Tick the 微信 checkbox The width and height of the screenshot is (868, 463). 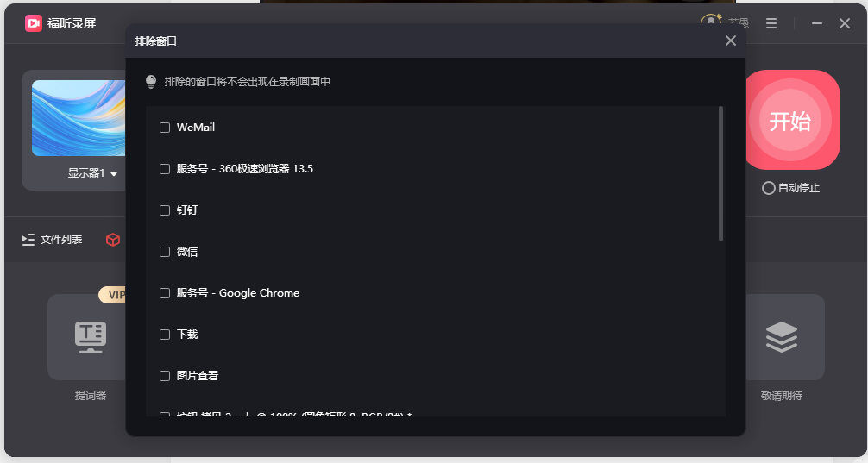click(x=165, y=253)
